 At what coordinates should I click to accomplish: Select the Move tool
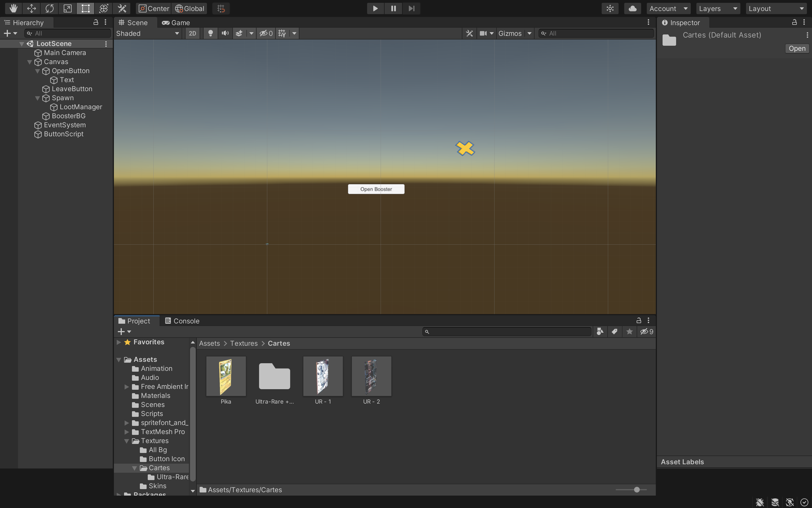(32, 8)
